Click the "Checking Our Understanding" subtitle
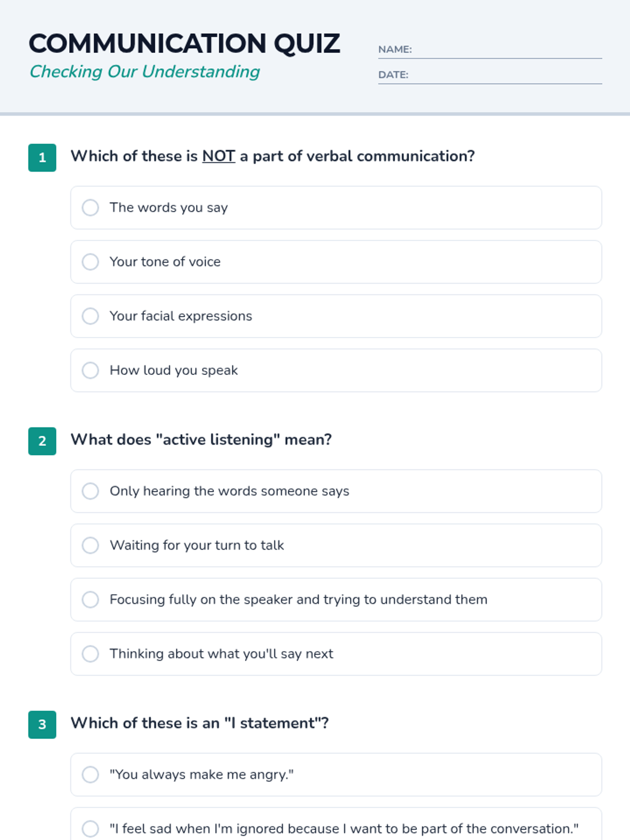 [144, 71]
